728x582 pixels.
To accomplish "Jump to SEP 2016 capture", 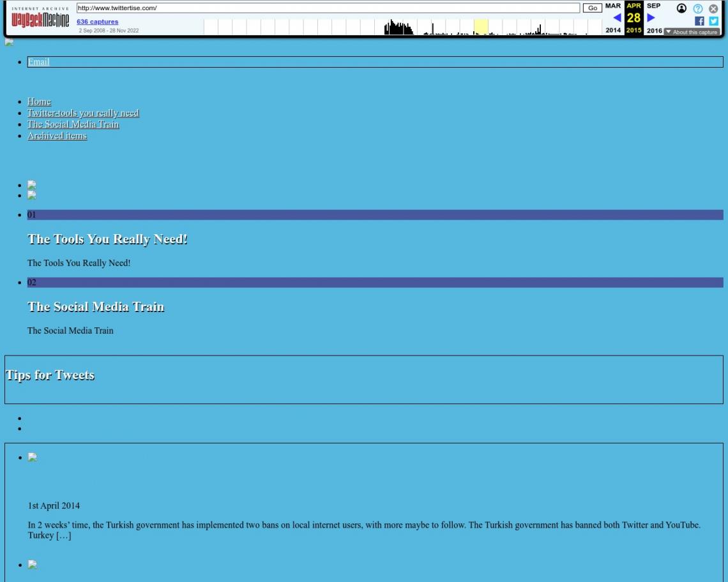I will tap(654, 18).
